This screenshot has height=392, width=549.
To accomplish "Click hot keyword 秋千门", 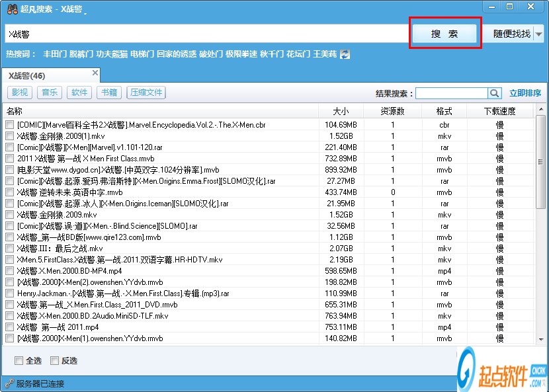I will point(272,54).
